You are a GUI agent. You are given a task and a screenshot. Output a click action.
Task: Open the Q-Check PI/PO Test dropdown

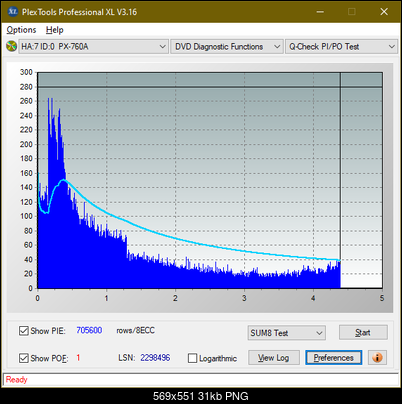[x=341, y=46]
